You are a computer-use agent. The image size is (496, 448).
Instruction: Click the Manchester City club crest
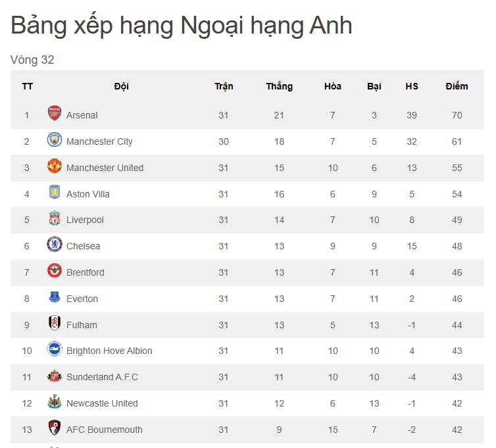(55, 140)
